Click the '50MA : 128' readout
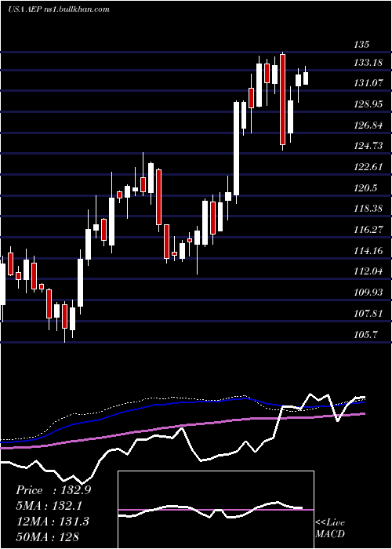Image resolution: width=392 pixels, height=549 pixels. pyautogui.click(x=48, y=536)
